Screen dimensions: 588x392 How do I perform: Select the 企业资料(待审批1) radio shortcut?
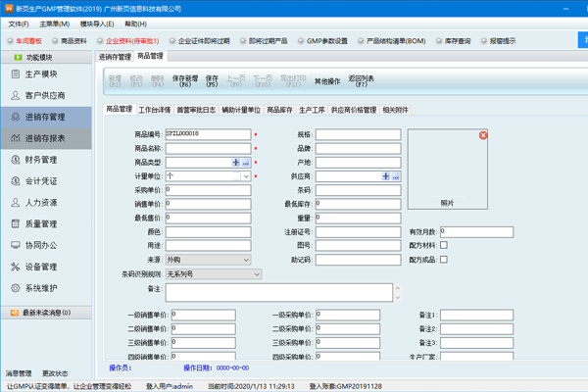(100, 41)
